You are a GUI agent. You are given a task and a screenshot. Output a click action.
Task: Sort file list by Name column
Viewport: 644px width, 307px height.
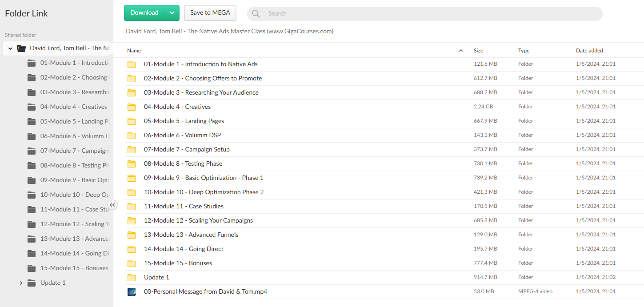(134, 51)
